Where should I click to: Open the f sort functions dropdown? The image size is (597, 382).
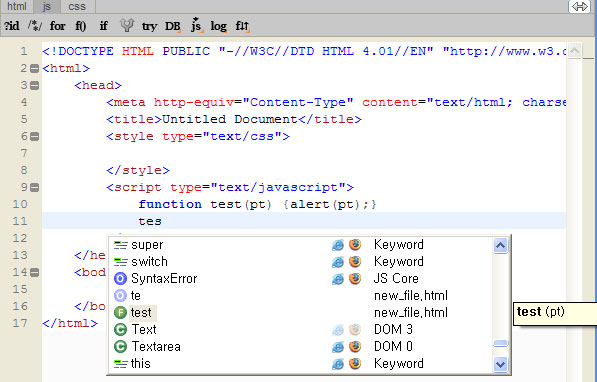[x=243, y=26]
